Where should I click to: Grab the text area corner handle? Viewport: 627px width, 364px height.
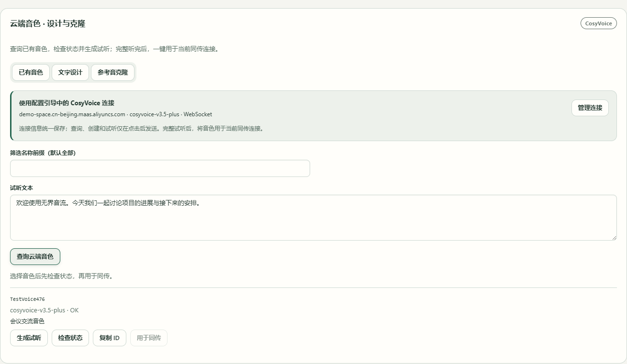coord(614,237)
